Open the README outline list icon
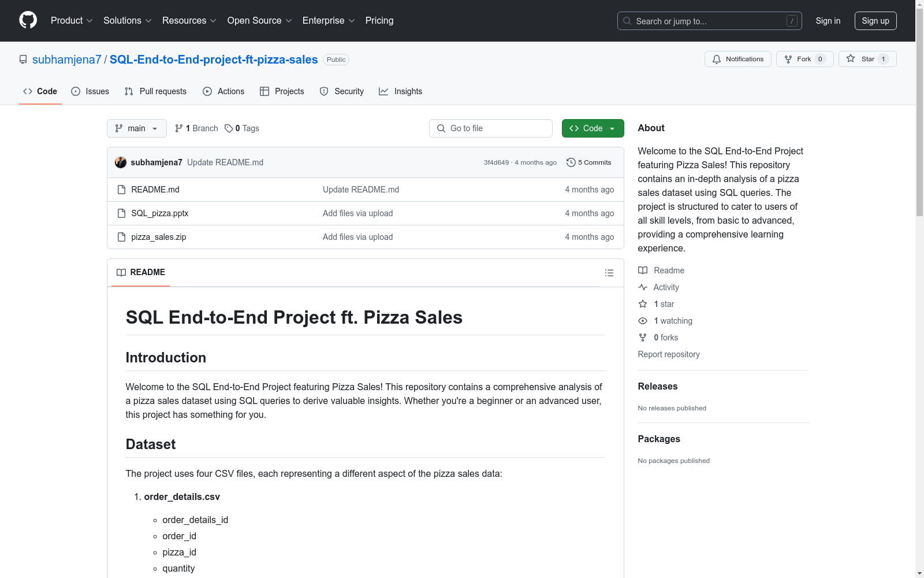 coord(609,273)
